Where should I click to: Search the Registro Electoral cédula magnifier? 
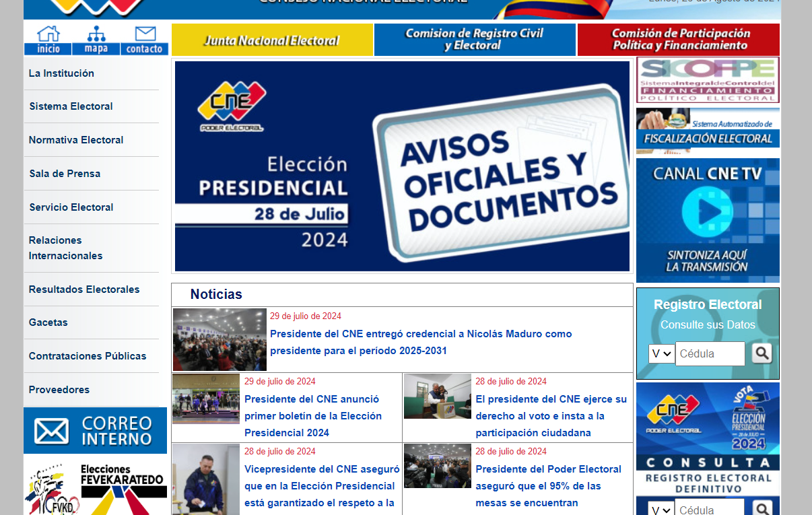(762, 353)
